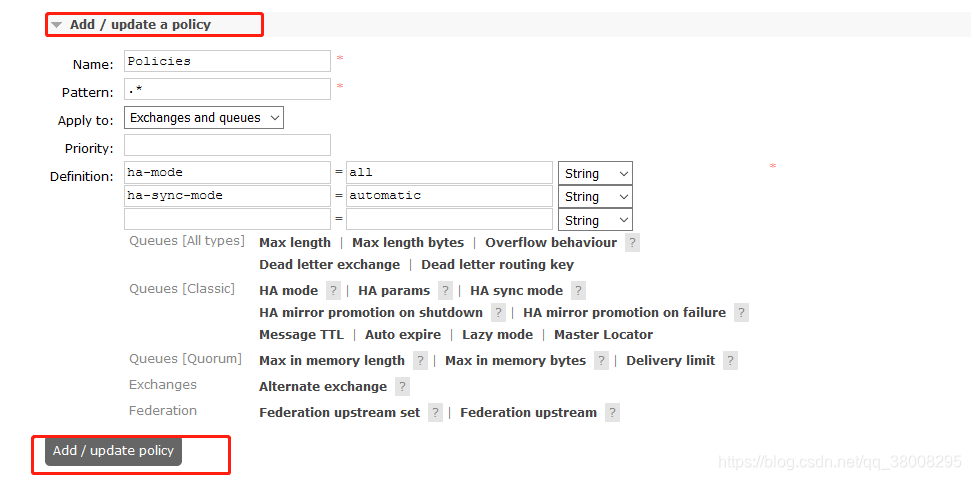
Task: Open help icon for HA params
Action: (x=446, y=291)
